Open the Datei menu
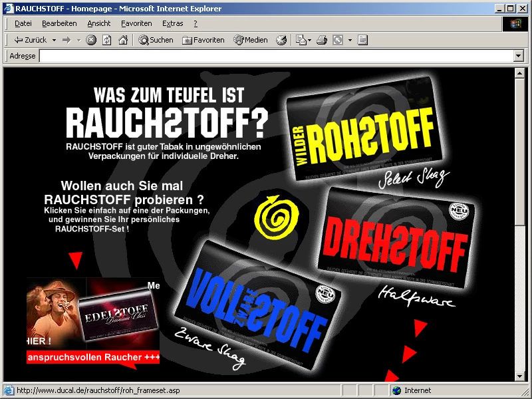The height and width of the screenshot is (399, 532). (23, 23)
